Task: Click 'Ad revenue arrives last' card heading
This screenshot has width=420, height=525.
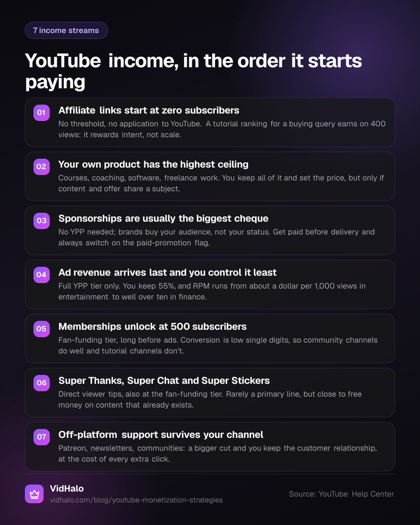Action: click(x=168, y=273)
